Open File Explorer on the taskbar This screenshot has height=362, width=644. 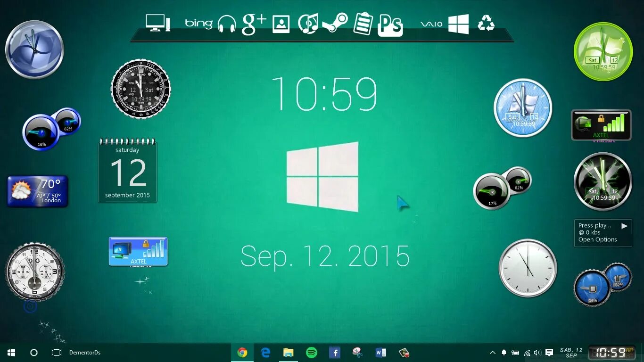(289, 353)
